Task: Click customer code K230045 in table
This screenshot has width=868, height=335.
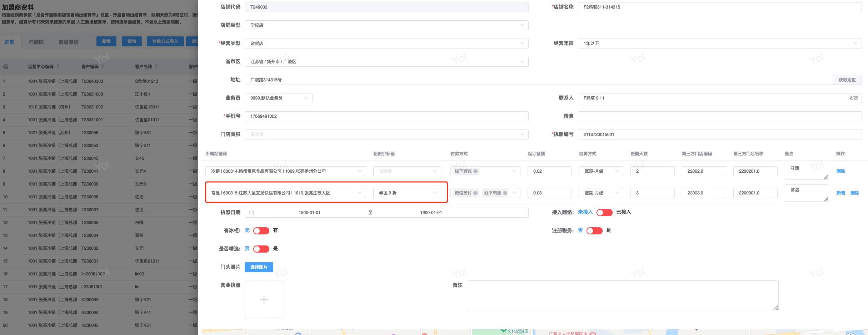Action: tap(90, 325)
